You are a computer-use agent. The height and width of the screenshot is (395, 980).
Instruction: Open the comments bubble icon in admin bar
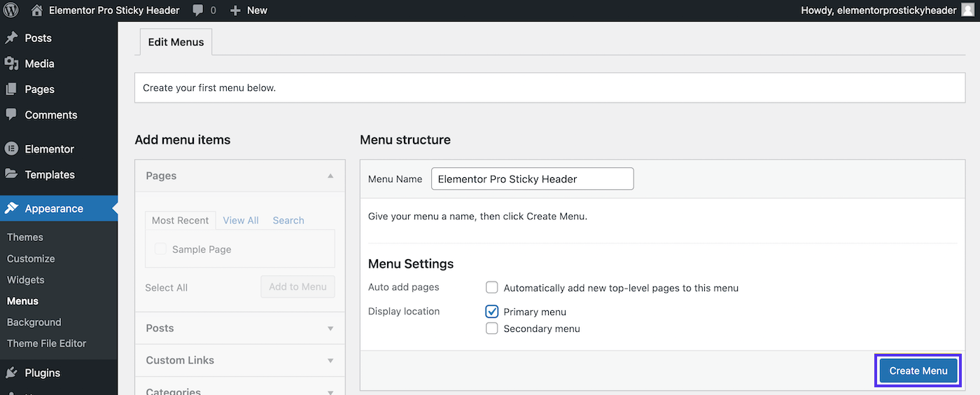(198, 10)
